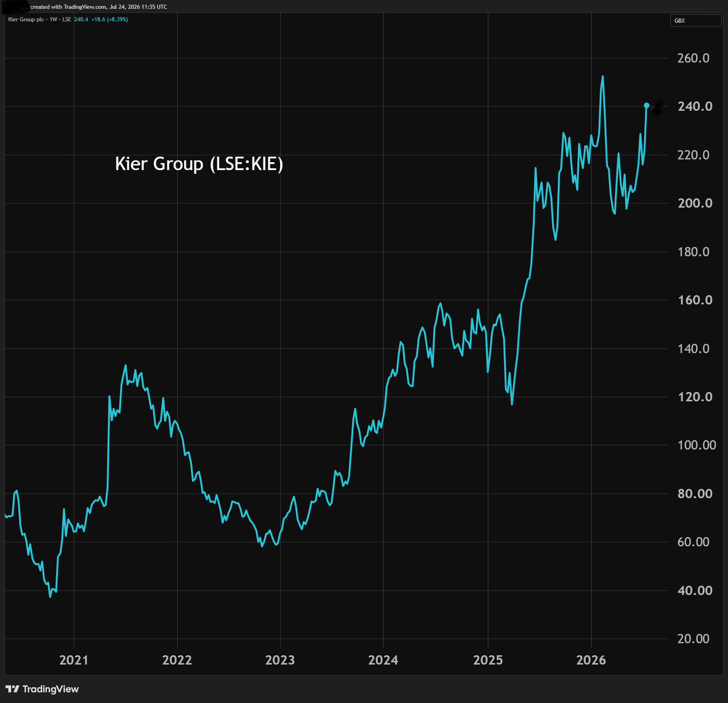Click the 180.0 price axis label
This screenshot has width=728, height=703.
pyautogui.click(x=693, y=252)
